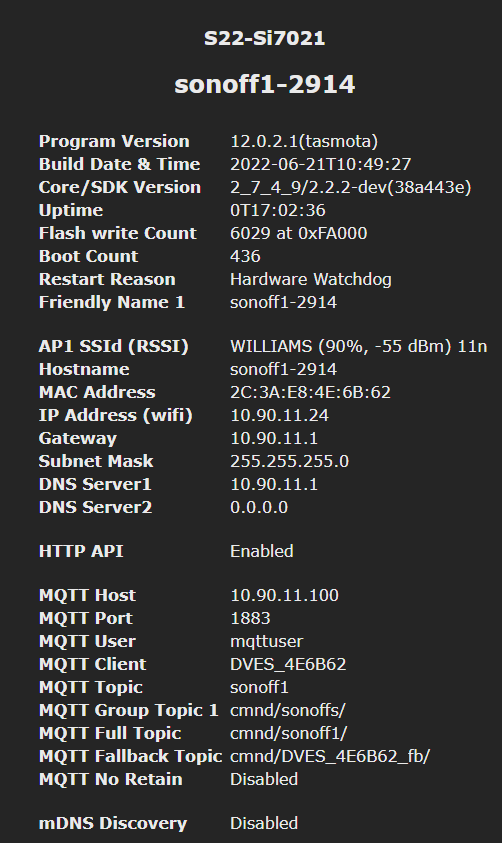
Task: Select MQTT Port value 1883
Action: coord(250,619)
